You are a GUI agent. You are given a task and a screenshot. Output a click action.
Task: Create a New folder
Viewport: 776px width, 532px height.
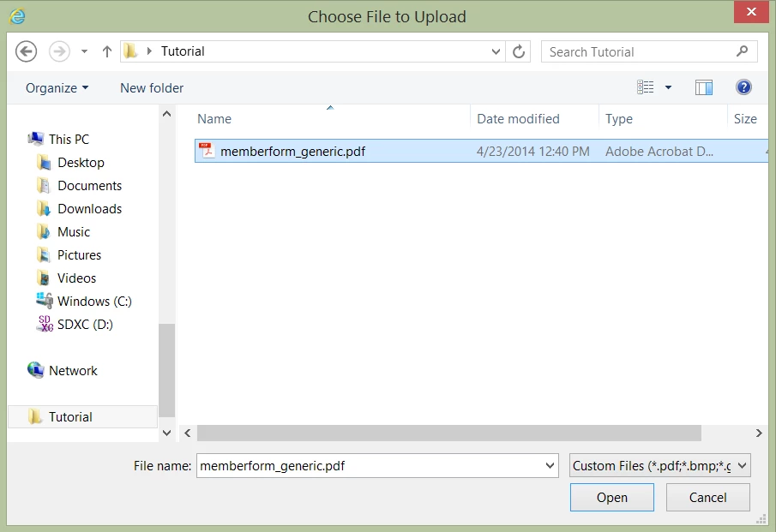coord(152,88)
